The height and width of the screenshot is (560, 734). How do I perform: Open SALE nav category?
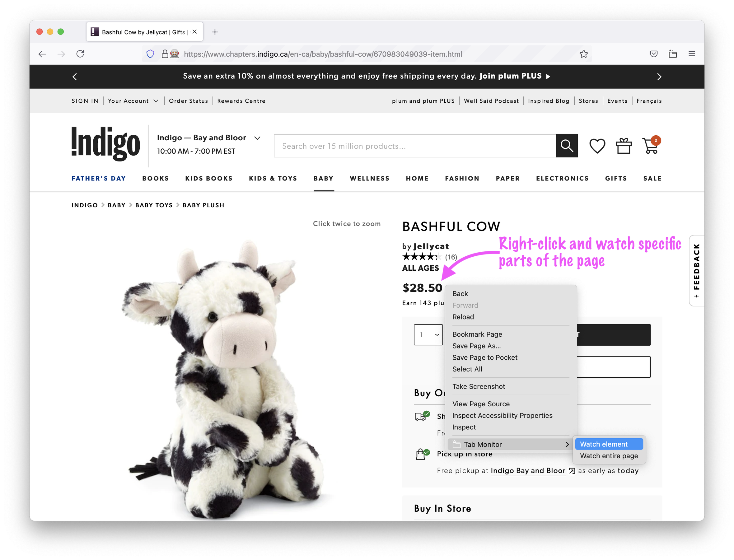coord(652,179)
